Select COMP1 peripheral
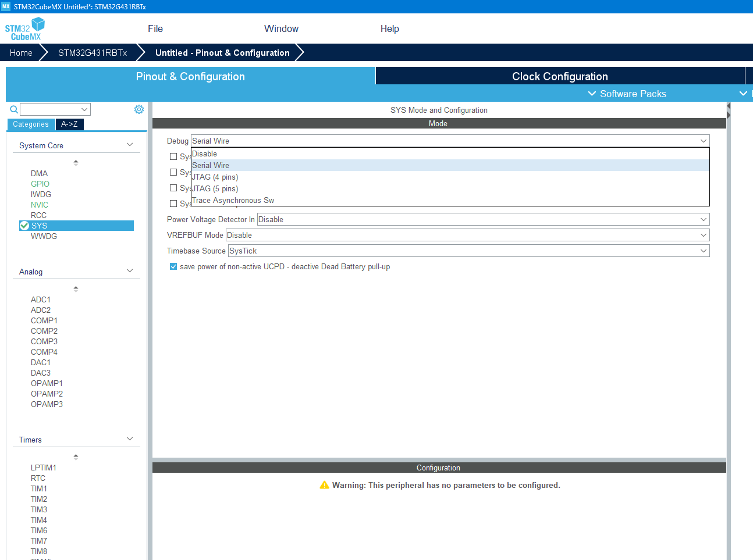753x560 pixels. click(x=44, y=320)
